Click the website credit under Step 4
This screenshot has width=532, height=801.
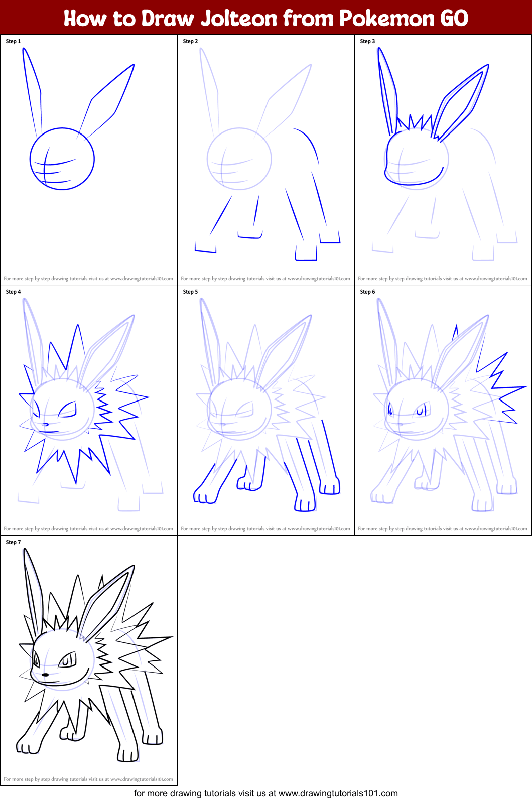(x=88, y=529)
